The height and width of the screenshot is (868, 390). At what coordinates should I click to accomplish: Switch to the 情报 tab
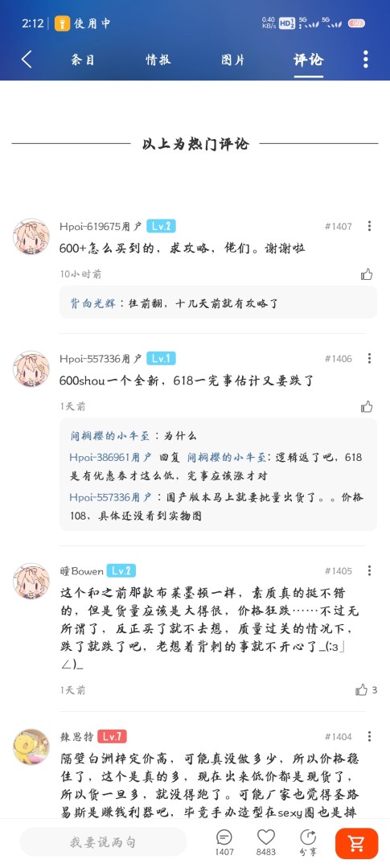(x=158, y=60)
